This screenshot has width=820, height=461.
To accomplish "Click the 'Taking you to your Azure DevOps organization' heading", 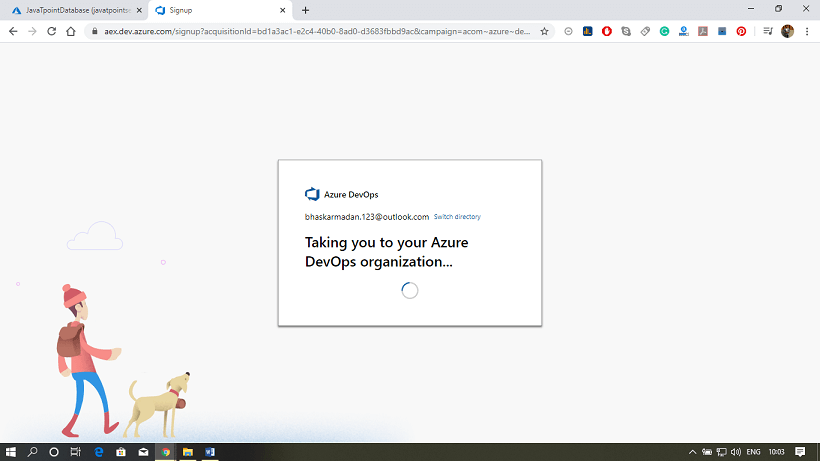I will pyautogui.click(x=387, y=252).
